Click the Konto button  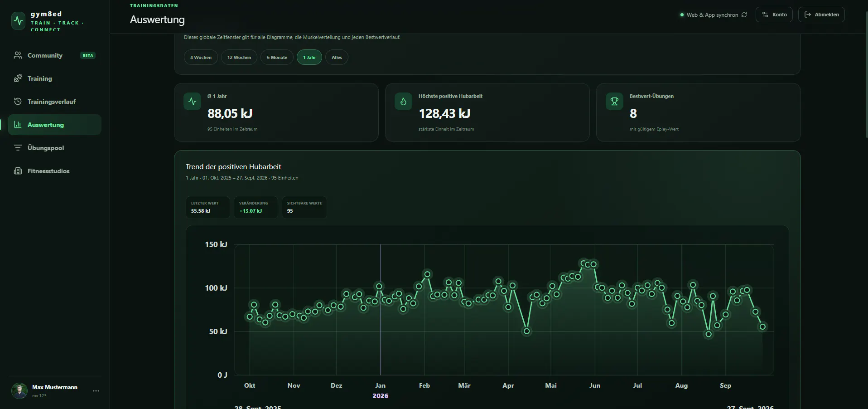[x=774, y=15]
